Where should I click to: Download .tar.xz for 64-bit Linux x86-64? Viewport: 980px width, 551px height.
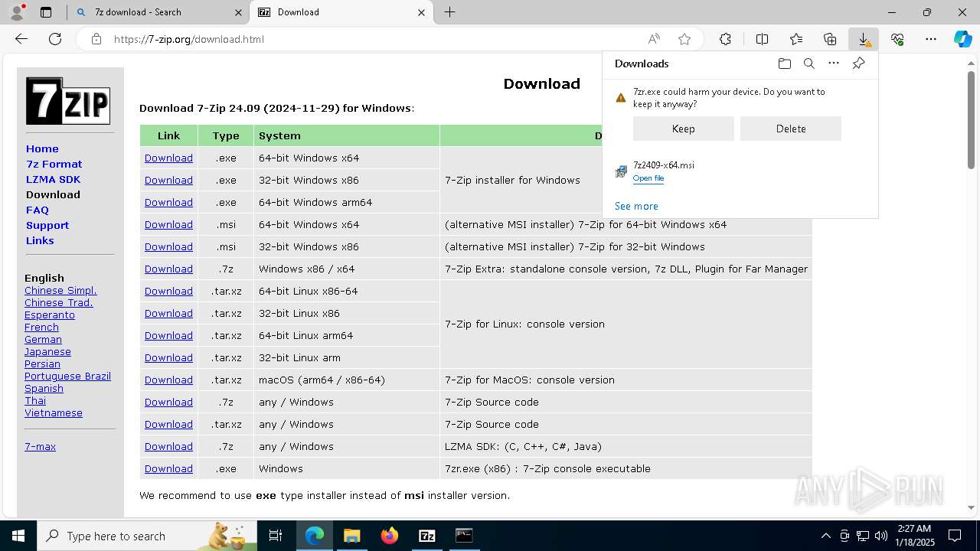(168, 291)
